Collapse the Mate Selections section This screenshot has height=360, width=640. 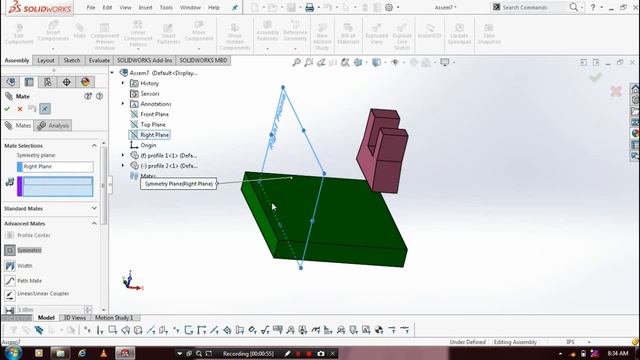[x=94, y=146]
